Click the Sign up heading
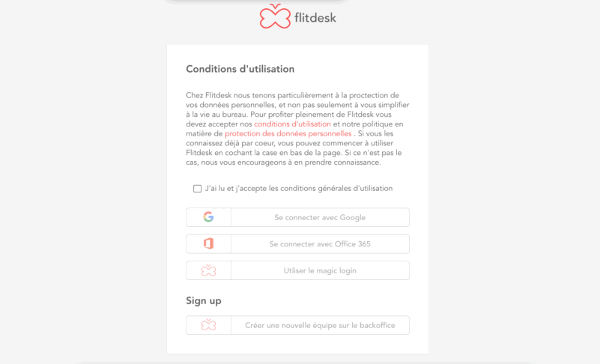600x364 pixels. (204, 301)
